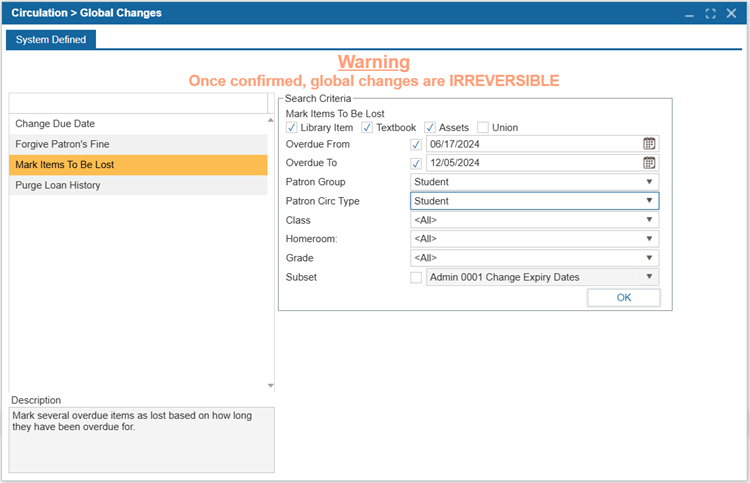The image size is (750, 483).
Task: Select Mark Items To Be Lost
Action: coord(138,165)
